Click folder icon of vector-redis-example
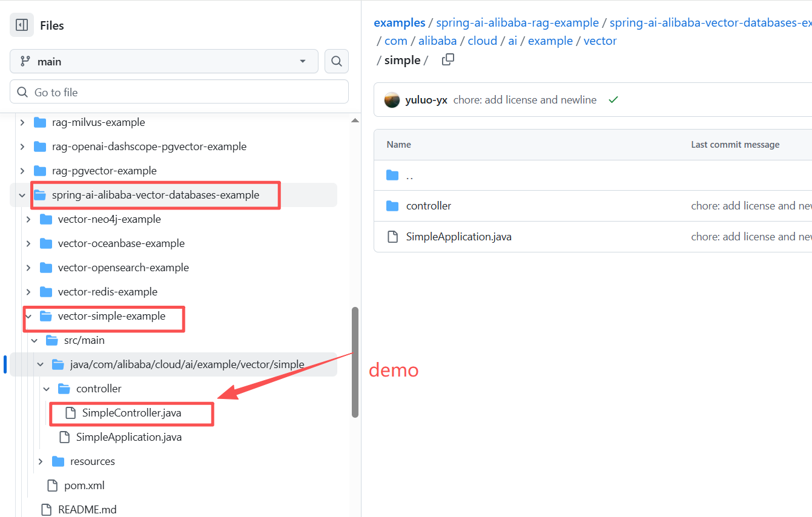The width and height of the screenshot is (812, 517). (x=46, y=292)
